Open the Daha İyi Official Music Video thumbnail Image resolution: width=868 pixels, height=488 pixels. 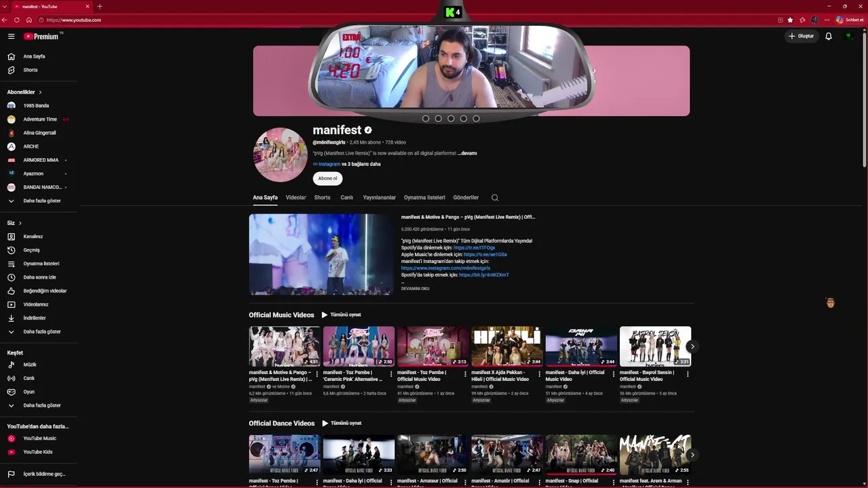pyautogui.click(x=581, y=346)
